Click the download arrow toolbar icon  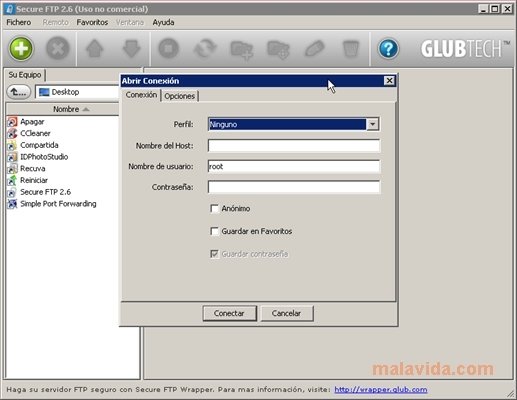tap(131, 49)
